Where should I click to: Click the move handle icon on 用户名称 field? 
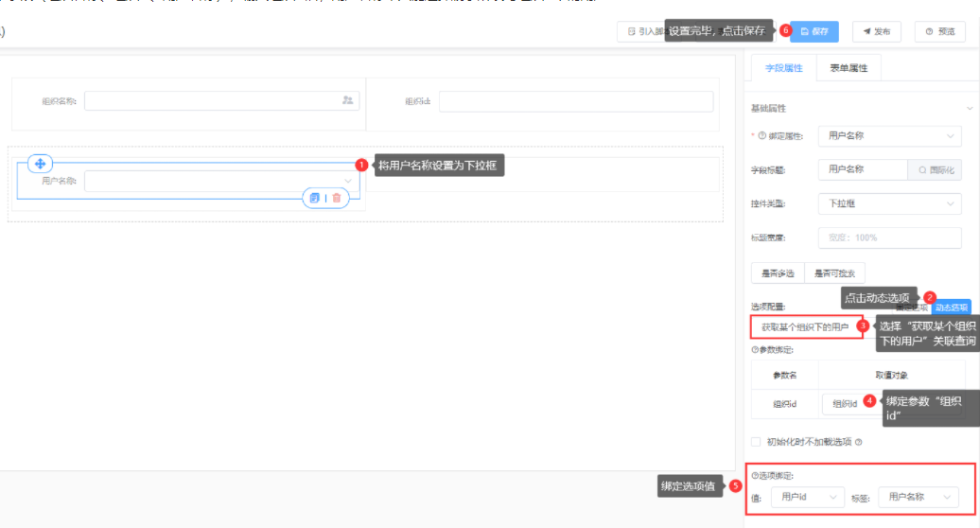tap(40, 164)
